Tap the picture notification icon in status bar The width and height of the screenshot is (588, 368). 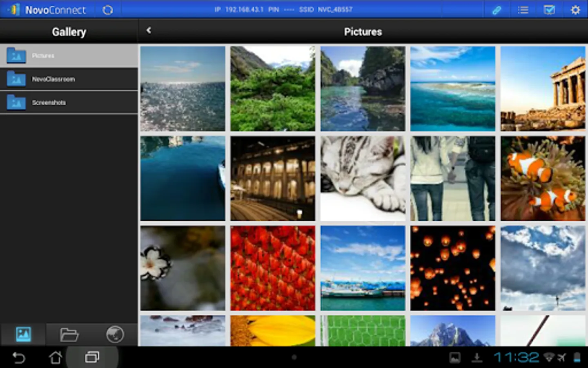click(x=454, y=358)
